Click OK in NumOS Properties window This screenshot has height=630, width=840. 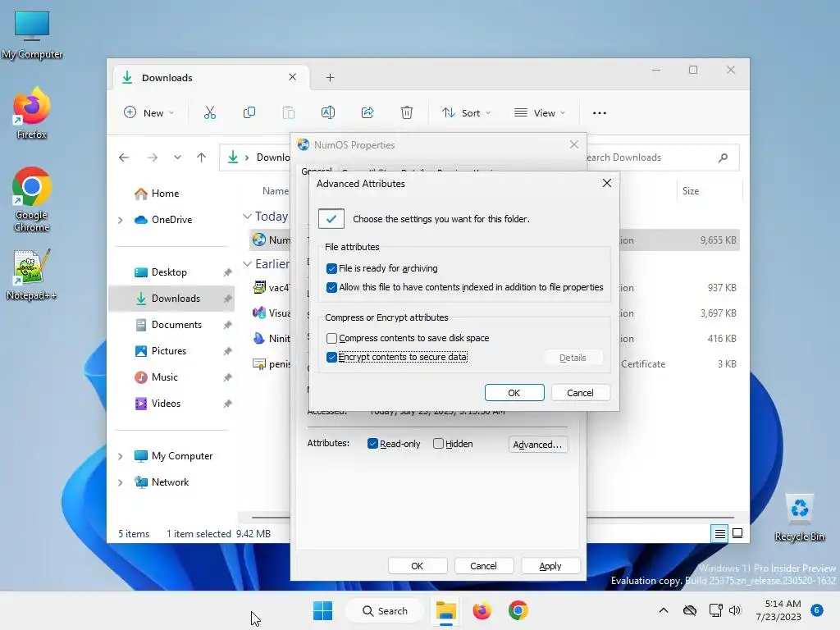418,566
